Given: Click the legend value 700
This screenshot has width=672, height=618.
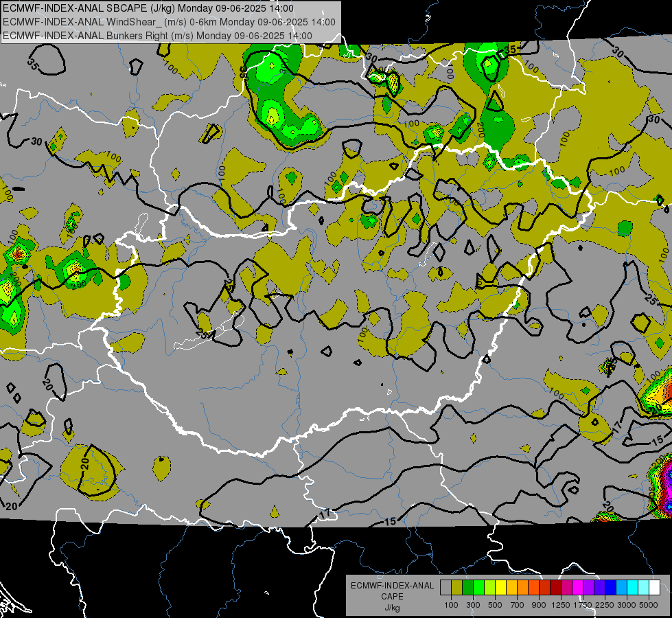Looking at the screenshot, I should 518,605.
